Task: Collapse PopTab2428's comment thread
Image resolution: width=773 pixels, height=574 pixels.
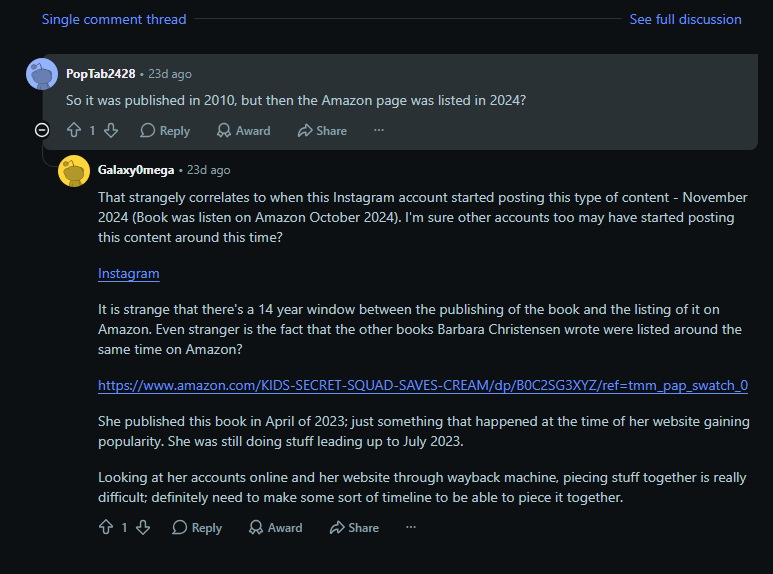Action: tap(42, 130)
